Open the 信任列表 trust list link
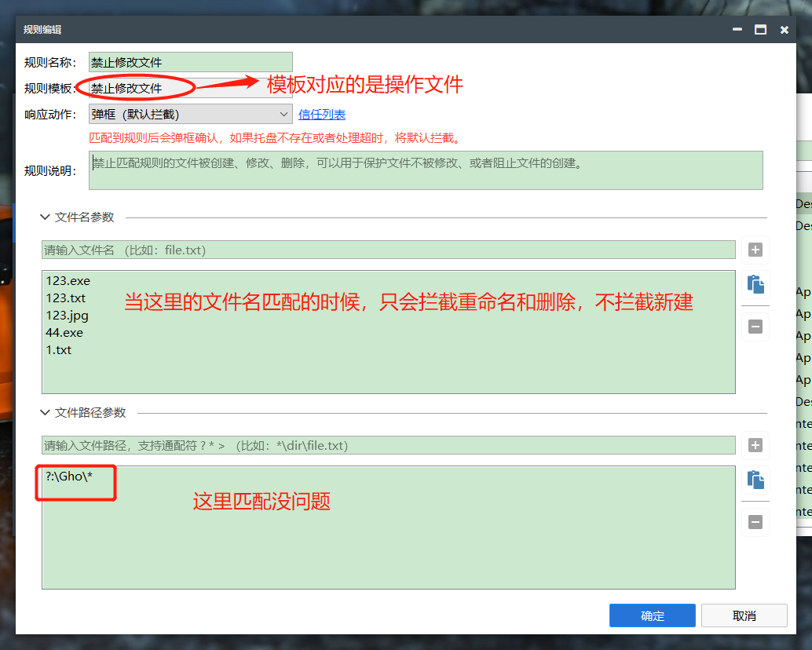Image resolution: width=812 pixels, height=650 pixels. click(322, 114)
